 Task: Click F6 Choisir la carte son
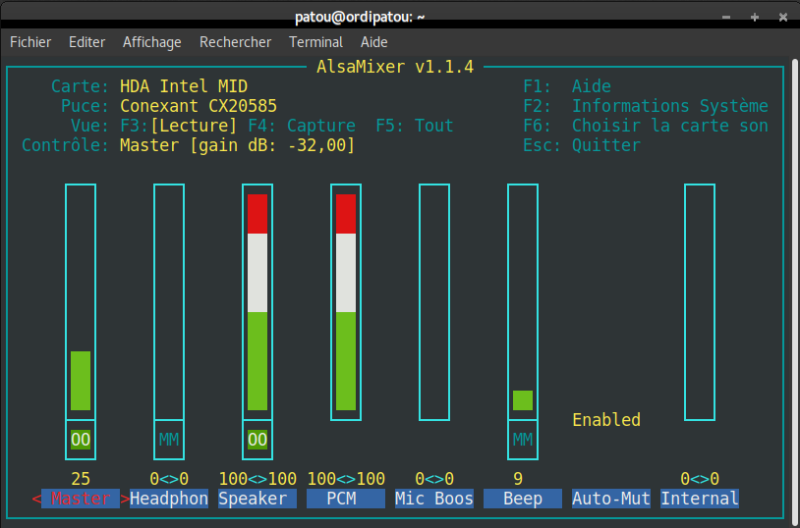pyautogui.click(x=645, y=125)
